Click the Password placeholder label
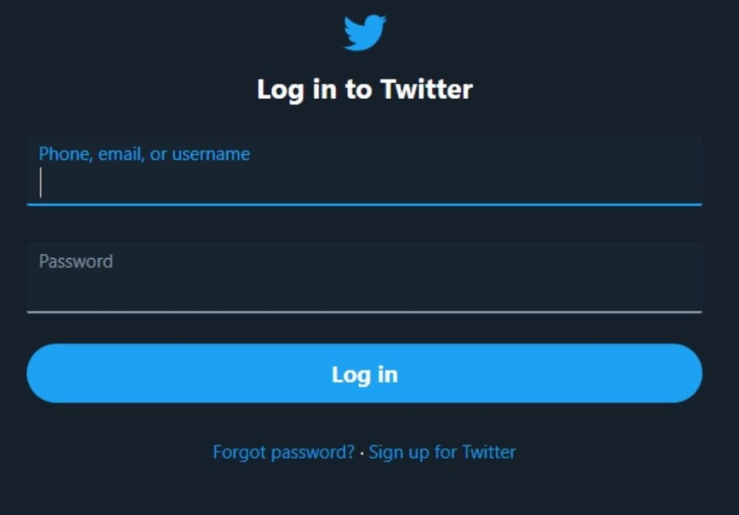 (76, 261)
